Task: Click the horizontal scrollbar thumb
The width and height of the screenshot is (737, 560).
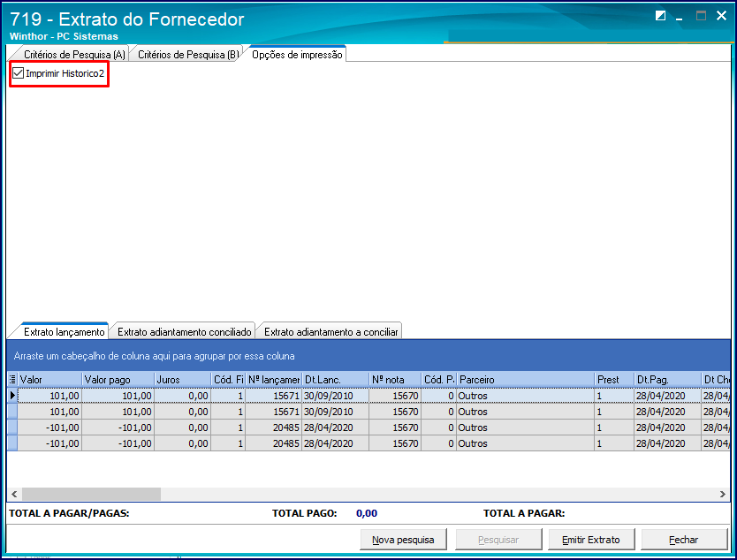Action: (91, 495)
